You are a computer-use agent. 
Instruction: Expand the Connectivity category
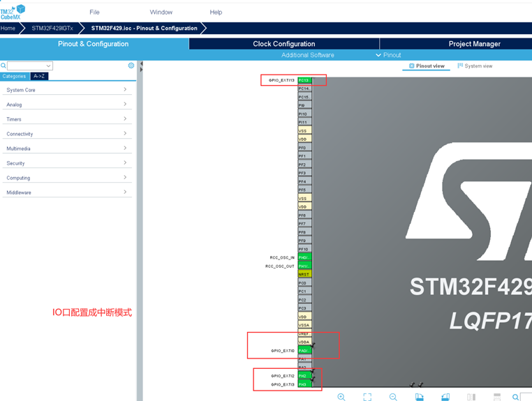coord(67,134)
